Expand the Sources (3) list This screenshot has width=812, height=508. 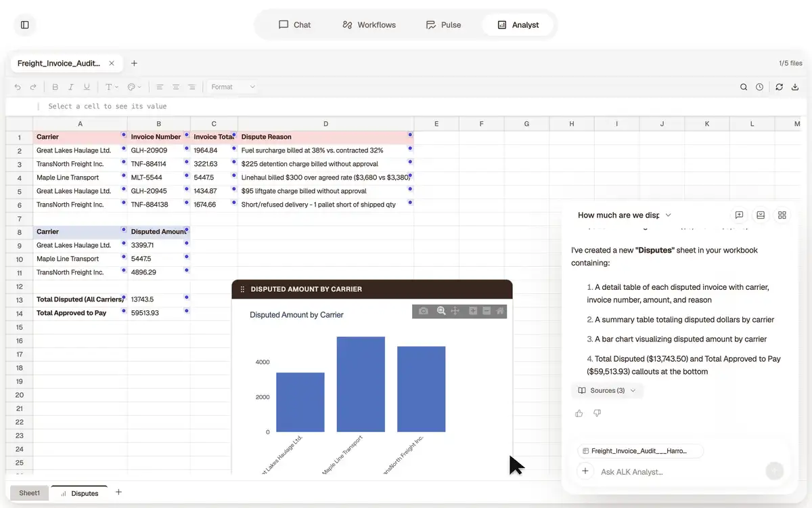pyautogui.click(x=607, y=391)
